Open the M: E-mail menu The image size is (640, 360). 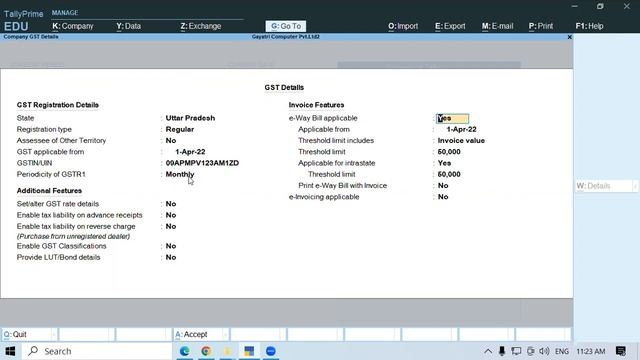point(497,26)
